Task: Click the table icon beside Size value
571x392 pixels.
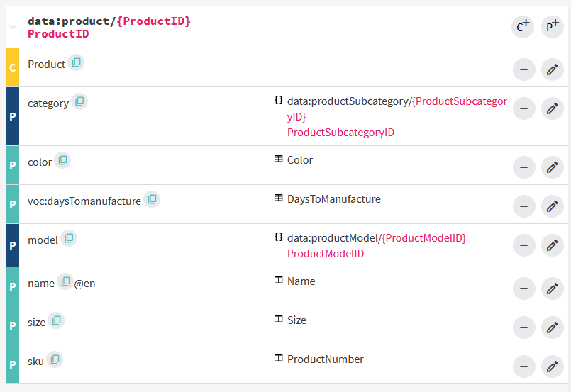Action: (x=278, y=318)
